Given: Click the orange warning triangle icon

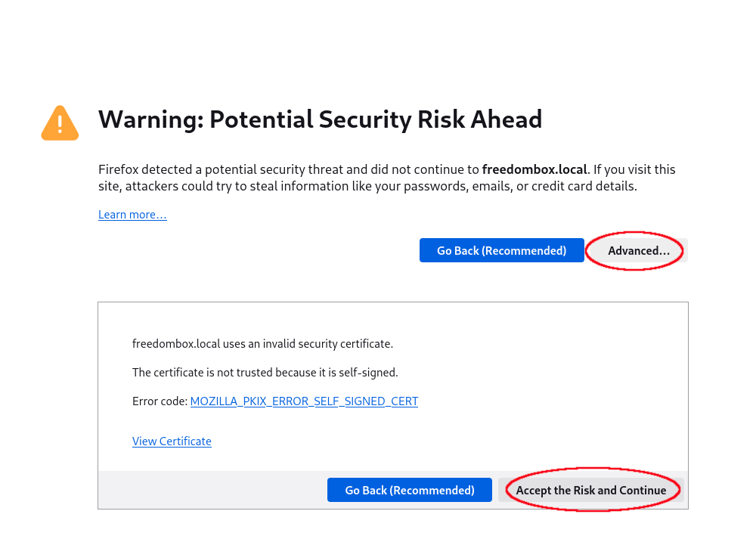Looking at the screenshot, I should click(x=60, y=122).
